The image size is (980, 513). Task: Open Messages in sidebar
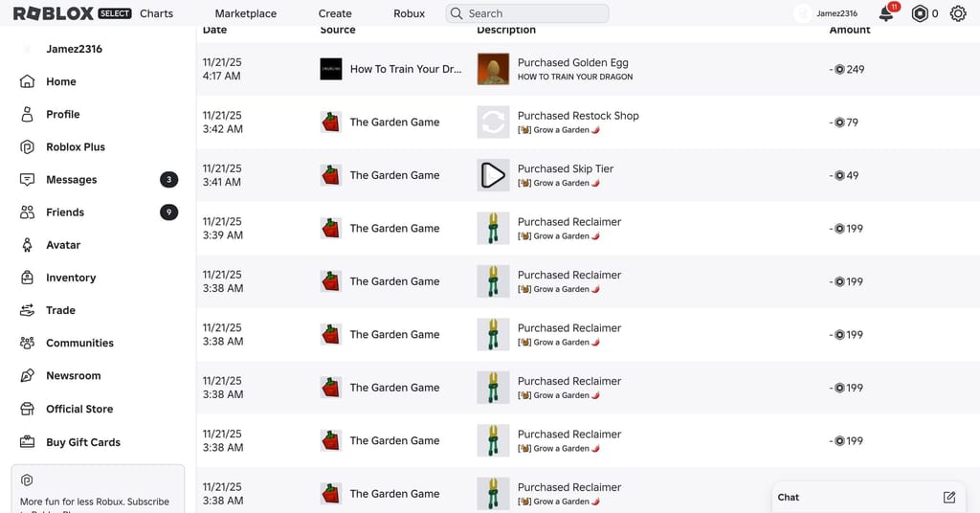click(x=71, y=179)
